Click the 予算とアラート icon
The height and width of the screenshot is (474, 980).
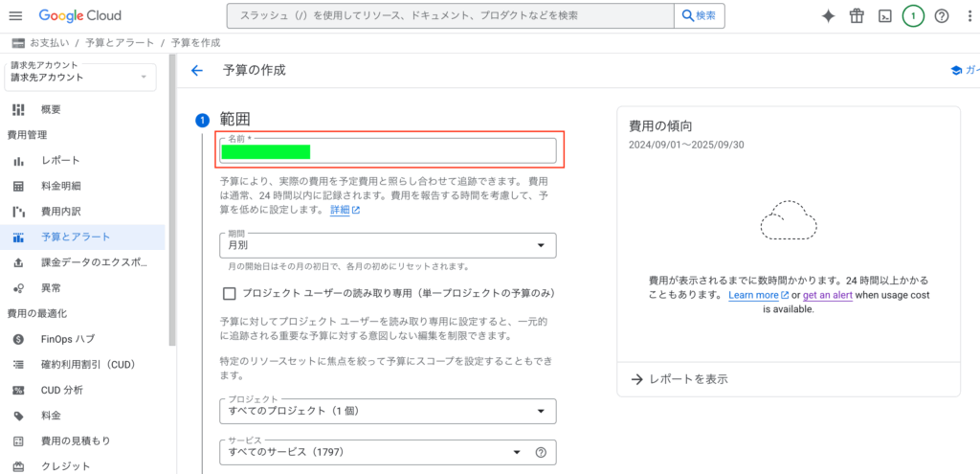[18, 237]
